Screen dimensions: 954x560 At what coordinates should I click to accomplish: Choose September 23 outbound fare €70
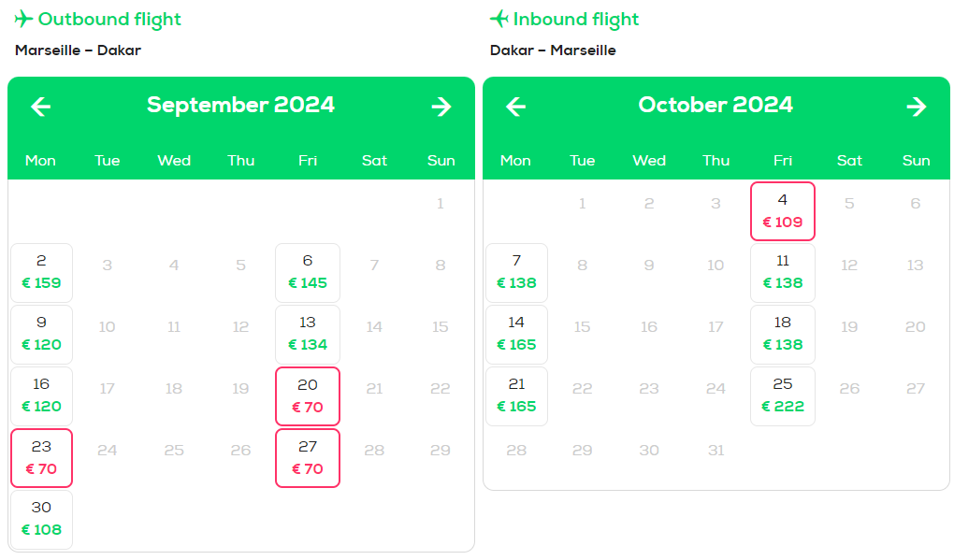(41, 458)
